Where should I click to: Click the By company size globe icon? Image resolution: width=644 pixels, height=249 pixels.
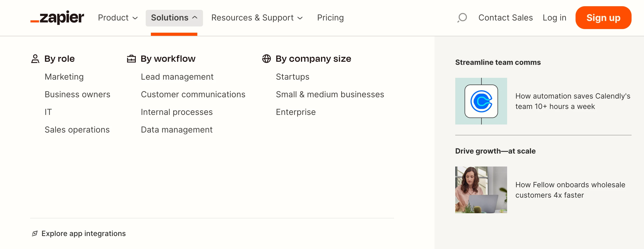tap(267, 59)
